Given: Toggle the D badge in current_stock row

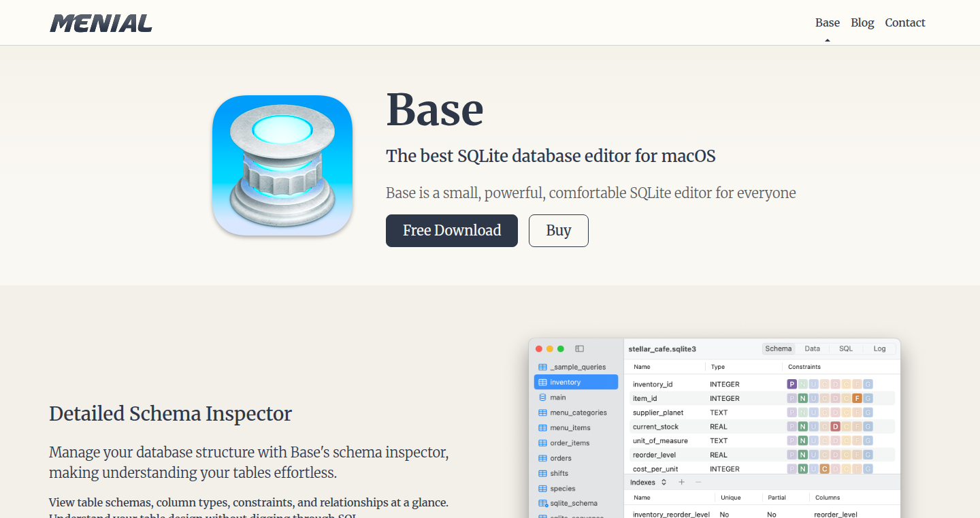Looking at the screenshot, I should pyautogui.click(x=835, y=427).
